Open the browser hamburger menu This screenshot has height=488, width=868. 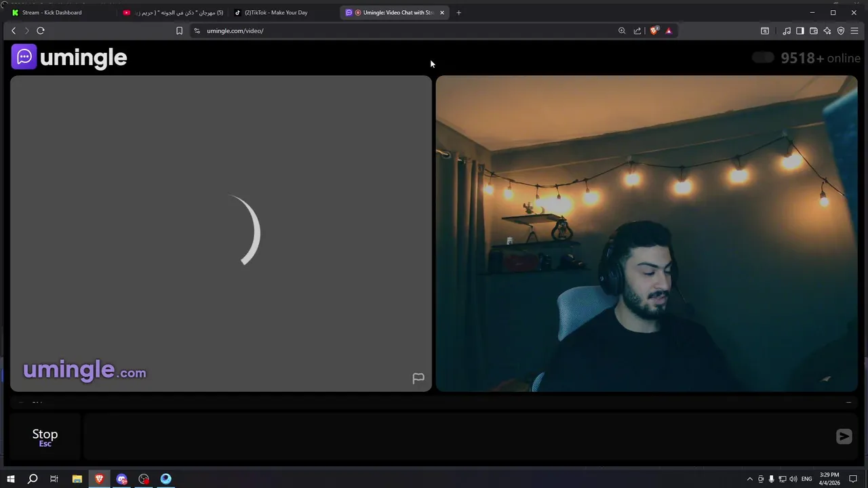pyautogui.click(x=854, y=30)
